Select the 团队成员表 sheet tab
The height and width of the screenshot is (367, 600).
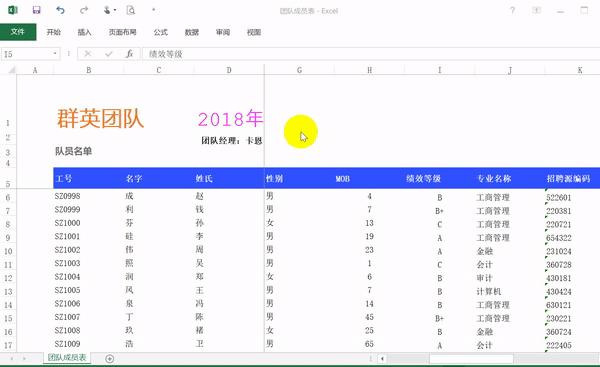67,358
